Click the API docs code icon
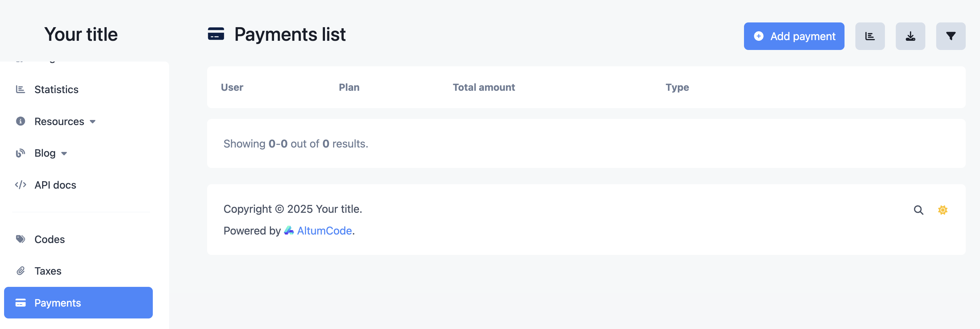 20,185
